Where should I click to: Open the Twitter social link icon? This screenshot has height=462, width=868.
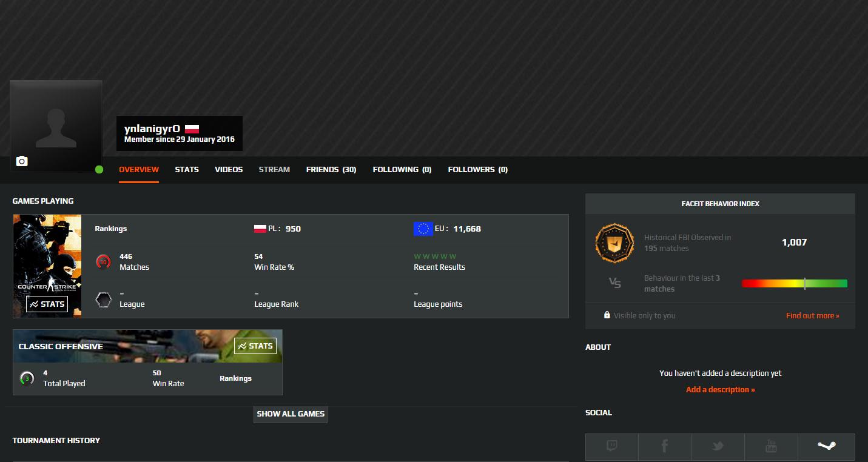pos(718,447)
